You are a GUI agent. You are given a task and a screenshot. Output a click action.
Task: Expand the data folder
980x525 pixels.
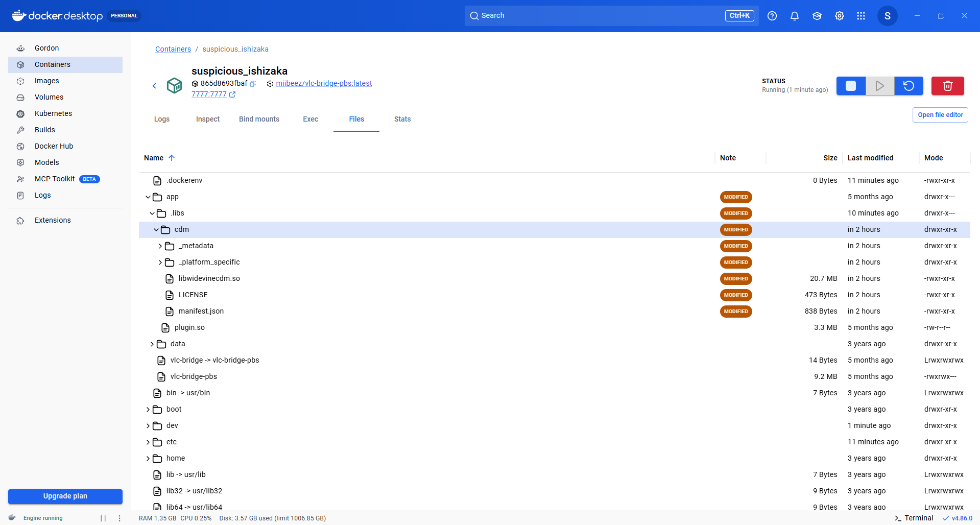click(x=152, y=344)
